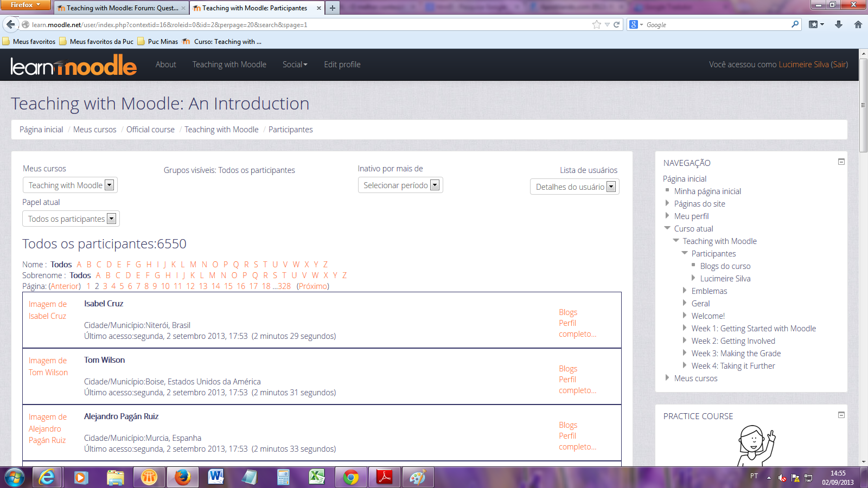The width and height of the screenshot is (868, 488).
Task: Click the learn moodle logo
Action: click(x=74, y=65)
